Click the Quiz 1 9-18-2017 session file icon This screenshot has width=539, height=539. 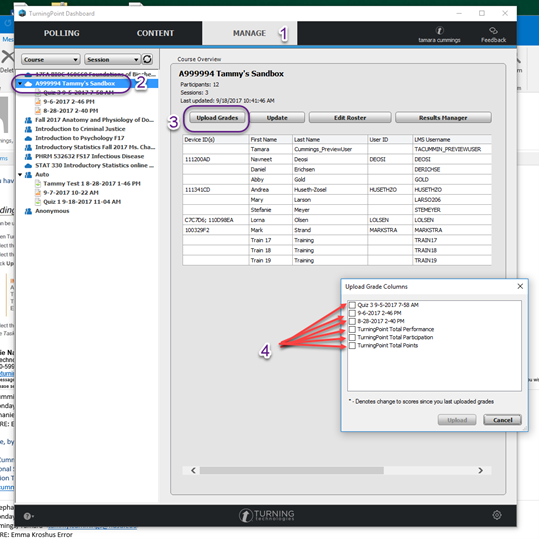(x=38, y=202)
